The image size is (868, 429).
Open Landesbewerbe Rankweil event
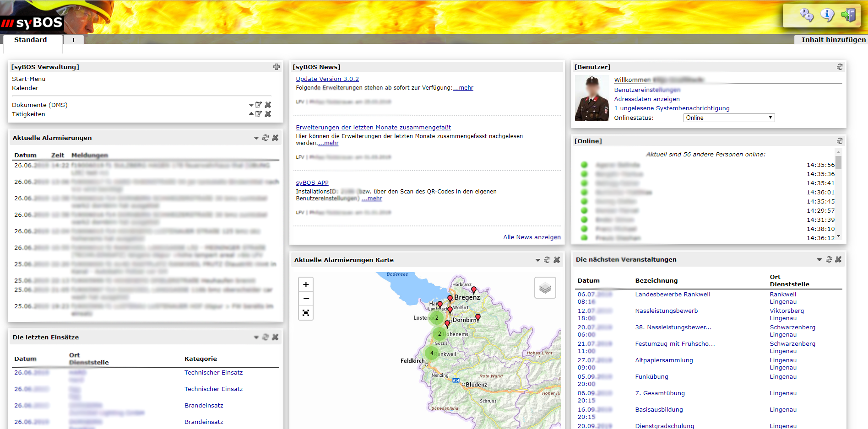pos(673,295)
